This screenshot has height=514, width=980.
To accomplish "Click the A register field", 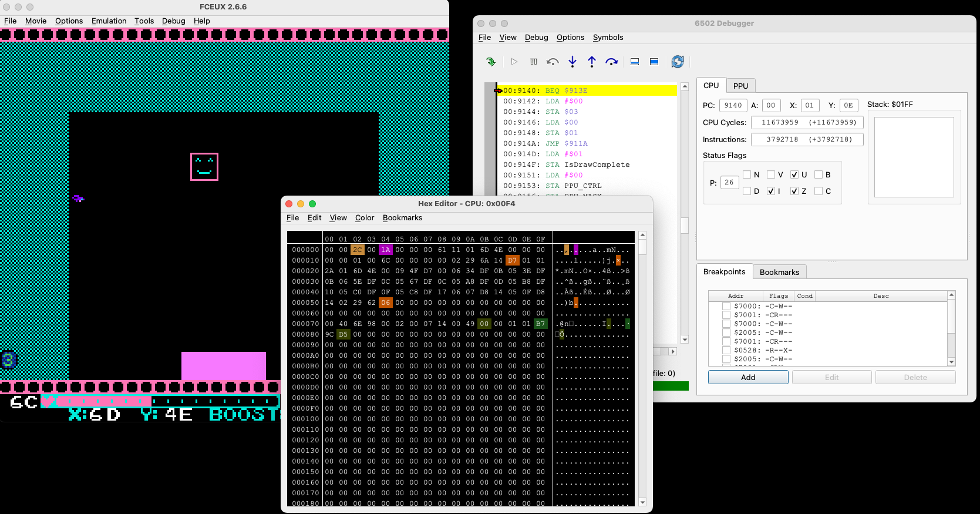I will tap(771, 105).
